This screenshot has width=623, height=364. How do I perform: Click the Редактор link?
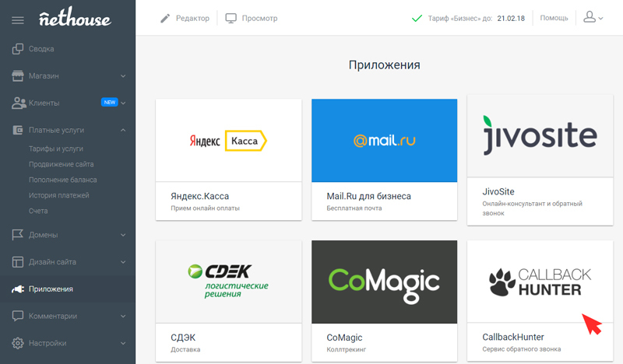(x=192, y=18)
